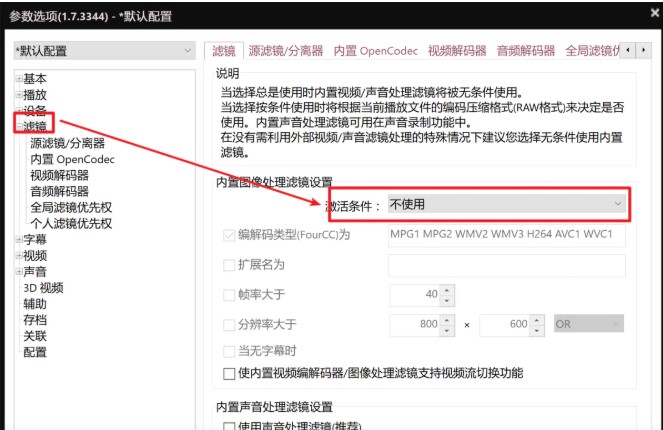Viewport: 663px width, 430px height.
Task: Enable 支持视频流切换功能 checkbox
Action: [229, 374]
